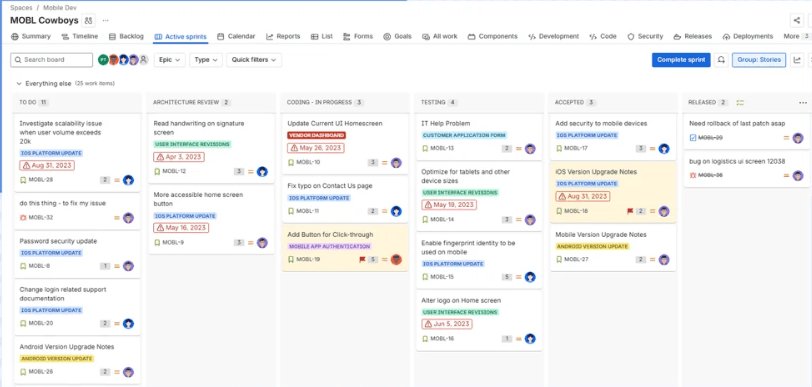This screenshot has width=812, height=387.
Task: Open the Deployments tab
Action: (748, 36)
